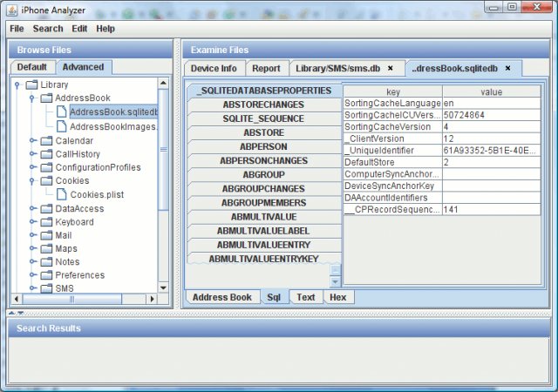Viewport: 558px width, 392px height.
Task: Click the Java icon in the title bar
Action: point(11,10)
